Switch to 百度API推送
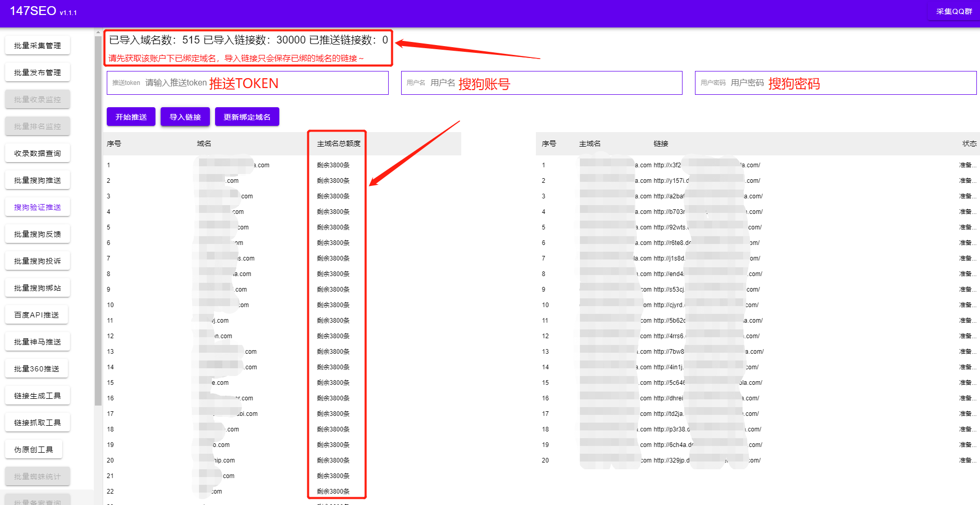This screenshot has height=505, width=980. [x=36, y=315]
